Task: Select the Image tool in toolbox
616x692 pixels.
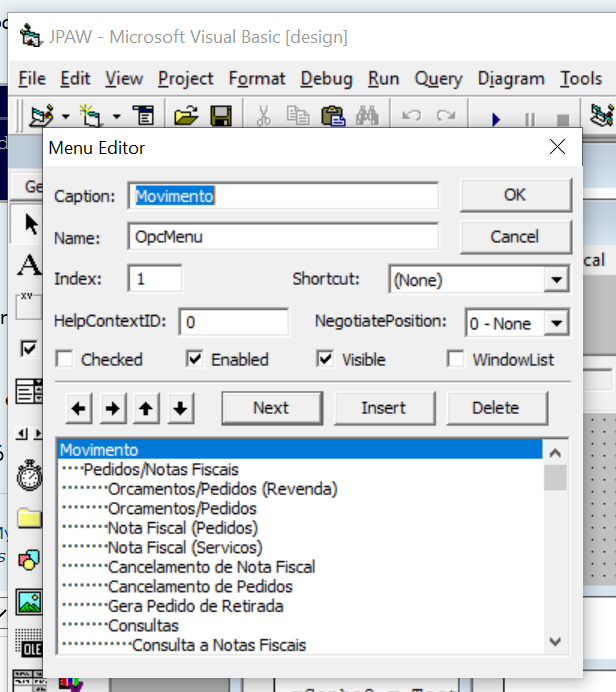Action: pyautogui.click(x=29, y=602)
